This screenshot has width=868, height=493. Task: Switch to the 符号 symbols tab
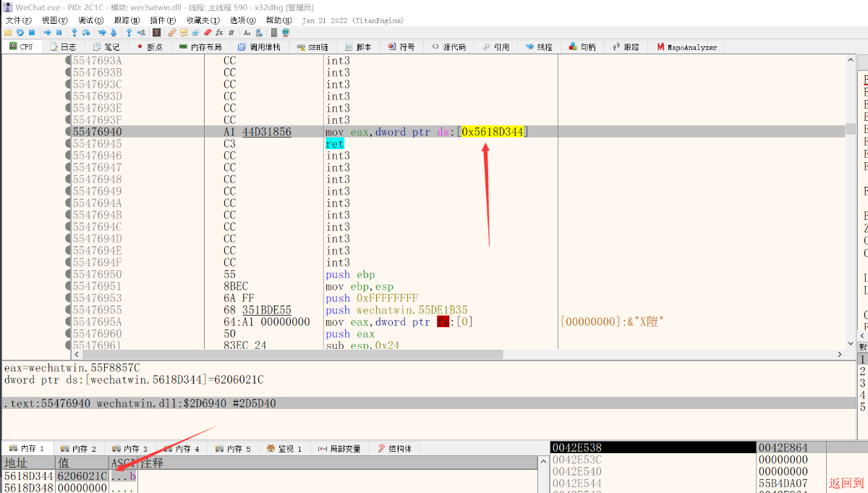(401, 47)
